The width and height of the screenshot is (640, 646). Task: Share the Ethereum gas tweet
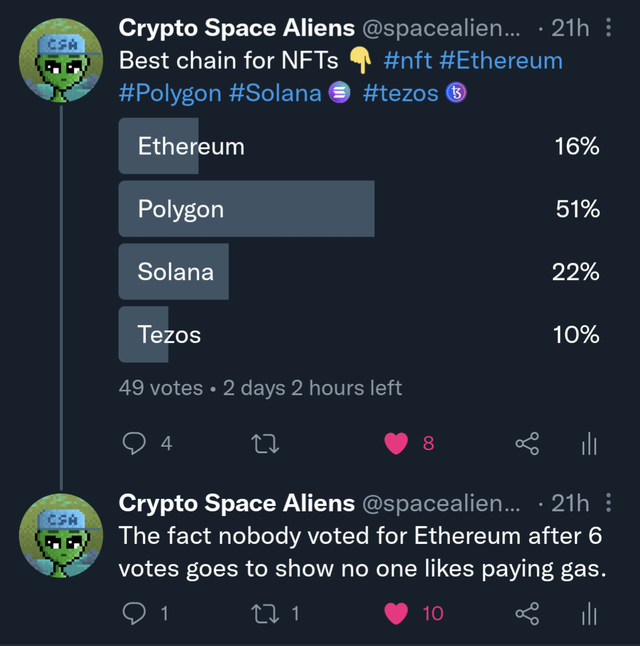(527, 612)
